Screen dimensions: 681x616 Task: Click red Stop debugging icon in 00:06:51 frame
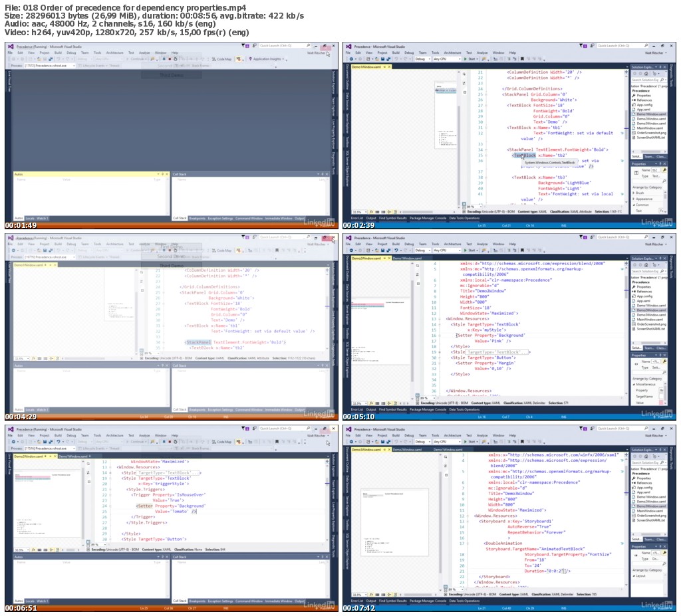(170, 442)
